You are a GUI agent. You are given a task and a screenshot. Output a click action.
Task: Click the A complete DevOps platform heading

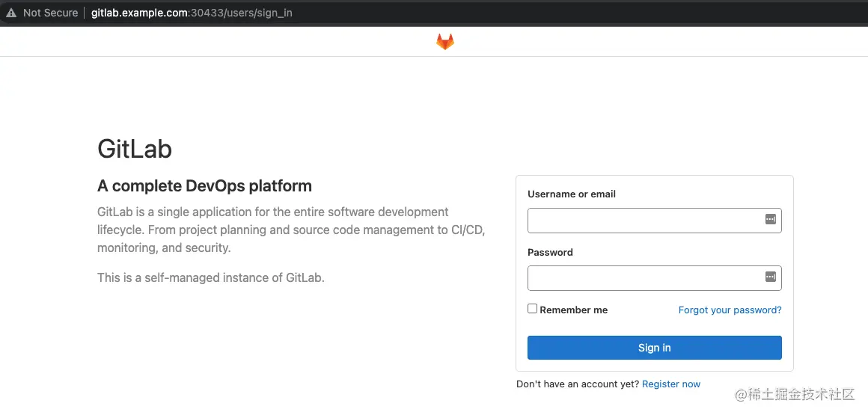pos(205,186)
